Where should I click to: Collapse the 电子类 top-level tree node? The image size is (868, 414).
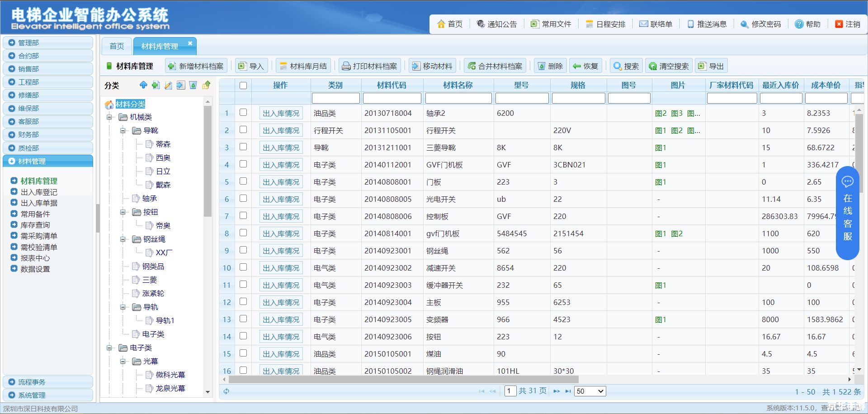pyautogui.click(x=109, y=348)
